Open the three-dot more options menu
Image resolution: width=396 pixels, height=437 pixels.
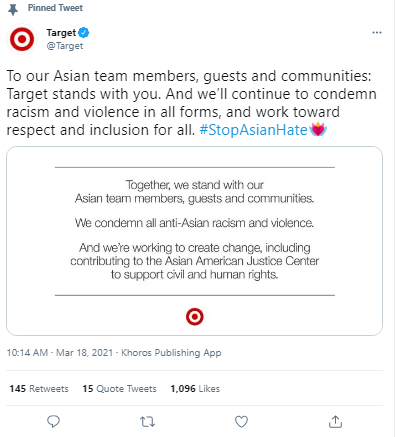(377, 33)
